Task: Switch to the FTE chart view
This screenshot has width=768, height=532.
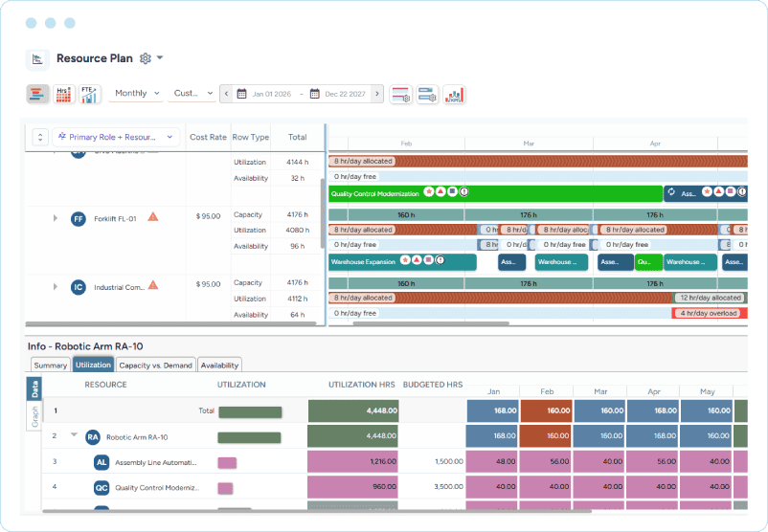Action: pyautogui.click(x=90, y=94)
